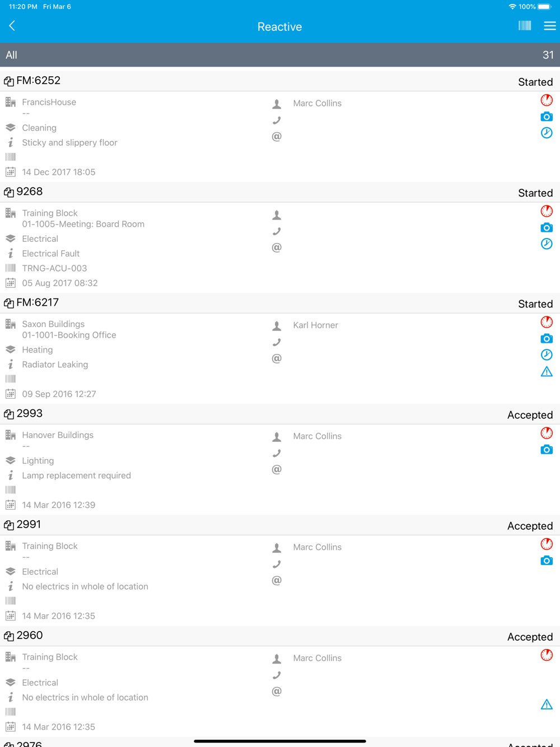
Task: Tap the camera icon for job FM:6252
Action: point(547,116)
